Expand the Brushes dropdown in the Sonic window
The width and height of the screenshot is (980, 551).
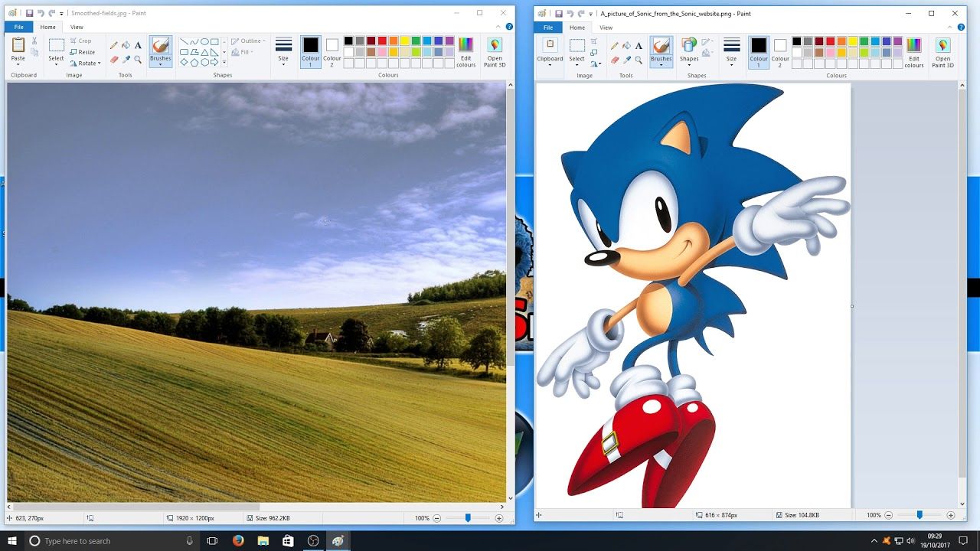(x=661, y=61)
